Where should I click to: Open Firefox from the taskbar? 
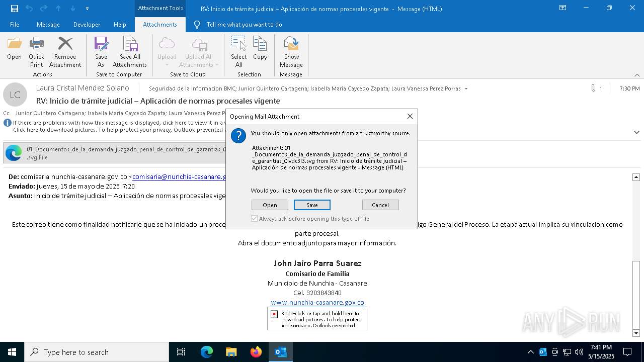[256, 352]
